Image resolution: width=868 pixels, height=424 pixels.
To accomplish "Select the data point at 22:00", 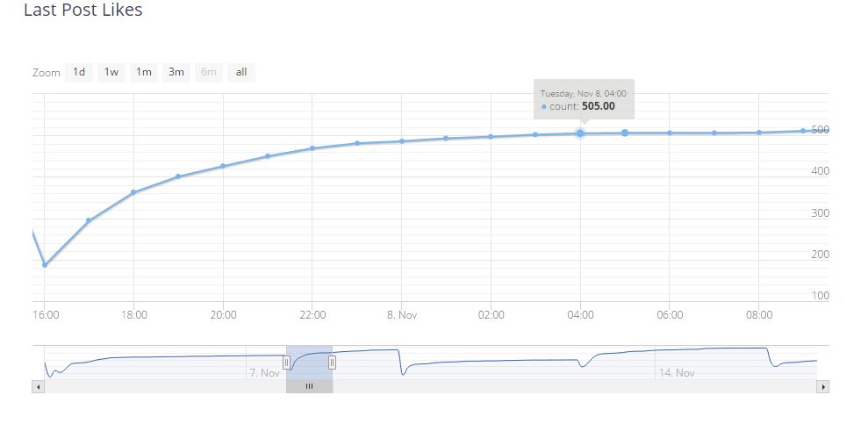I will (x=312, y=148).
